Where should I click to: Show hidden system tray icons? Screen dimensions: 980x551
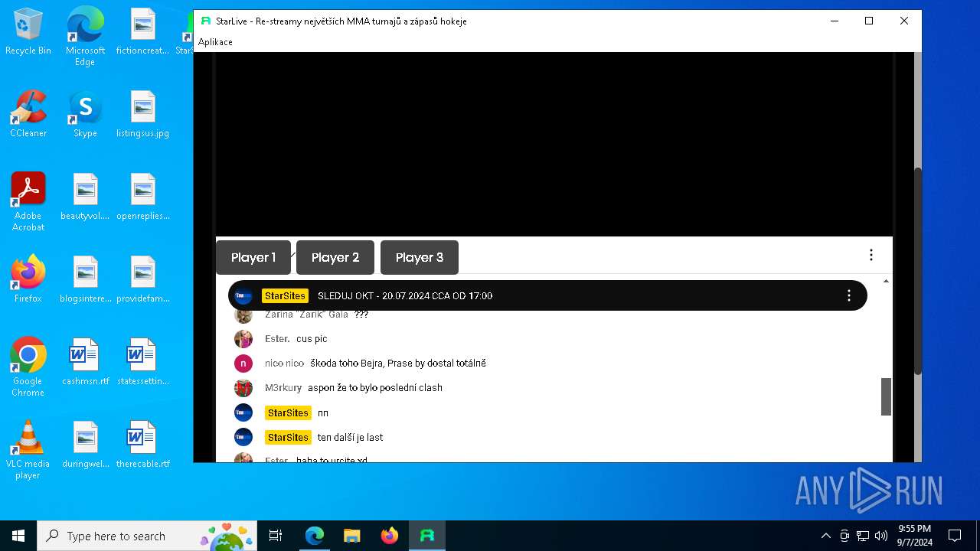[825, 536]
